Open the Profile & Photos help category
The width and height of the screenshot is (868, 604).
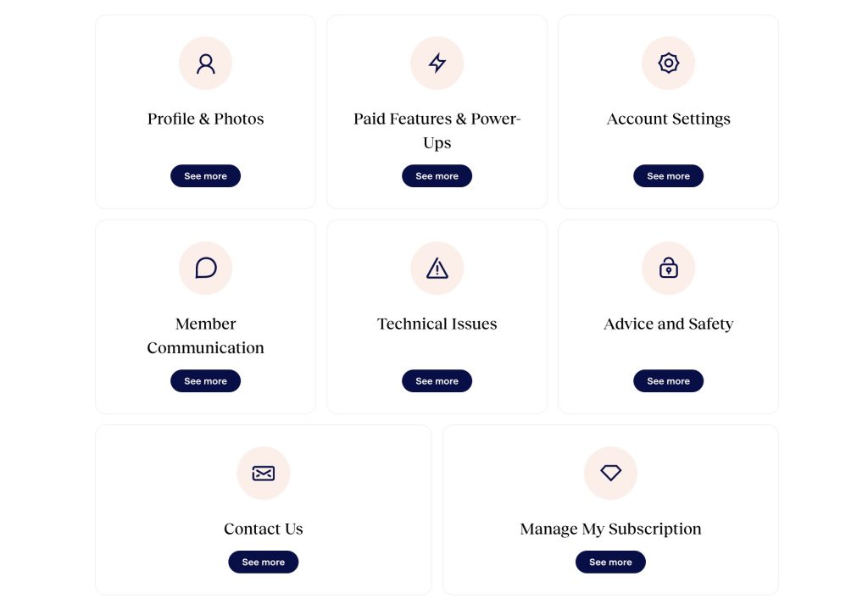[x=205, y=111]
